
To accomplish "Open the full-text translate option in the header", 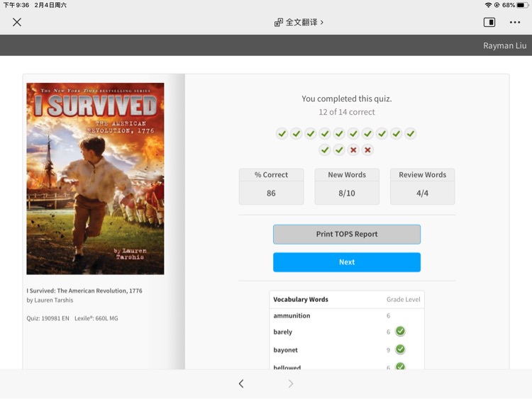I will [299, 23].
